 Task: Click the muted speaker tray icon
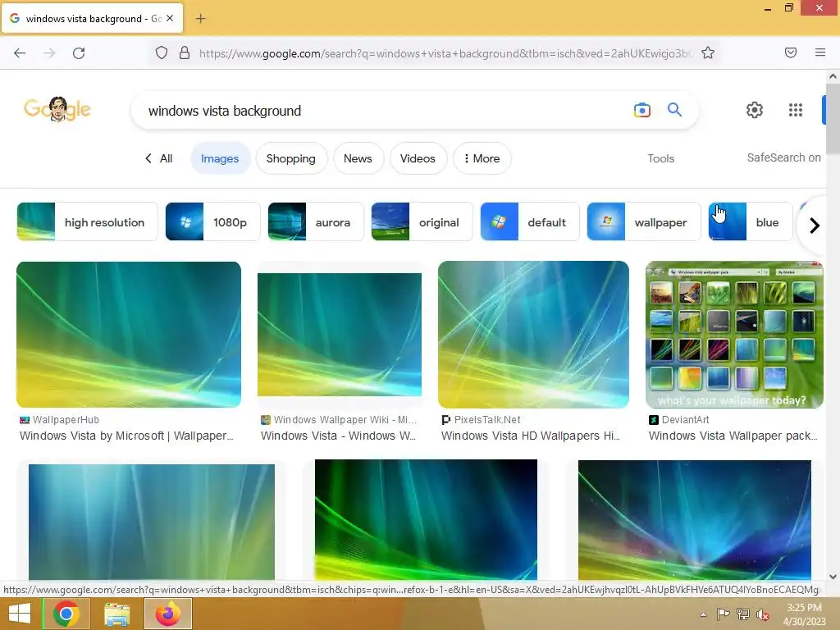[x=762, y=614]
